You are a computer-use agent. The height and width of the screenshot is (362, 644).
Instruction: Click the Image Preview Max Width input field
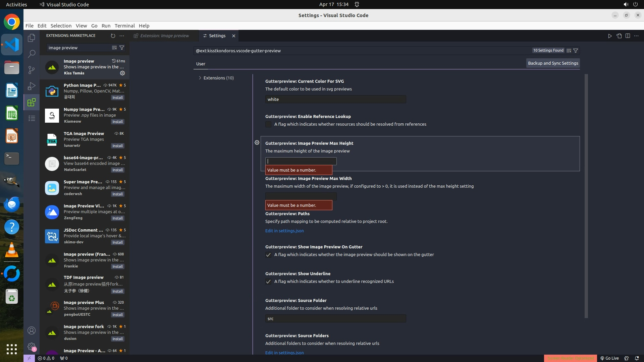pyautogui.click(x=301, y=196)
